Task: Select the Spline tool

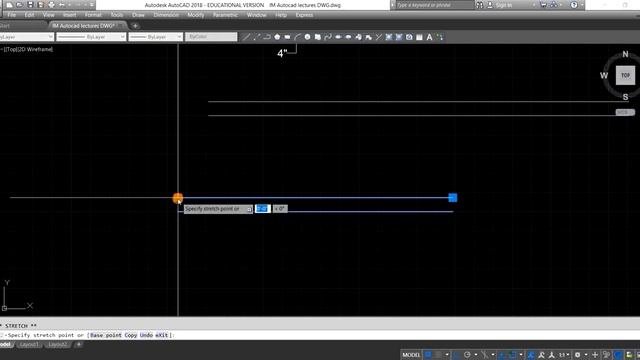Action: tap(328, 37)
